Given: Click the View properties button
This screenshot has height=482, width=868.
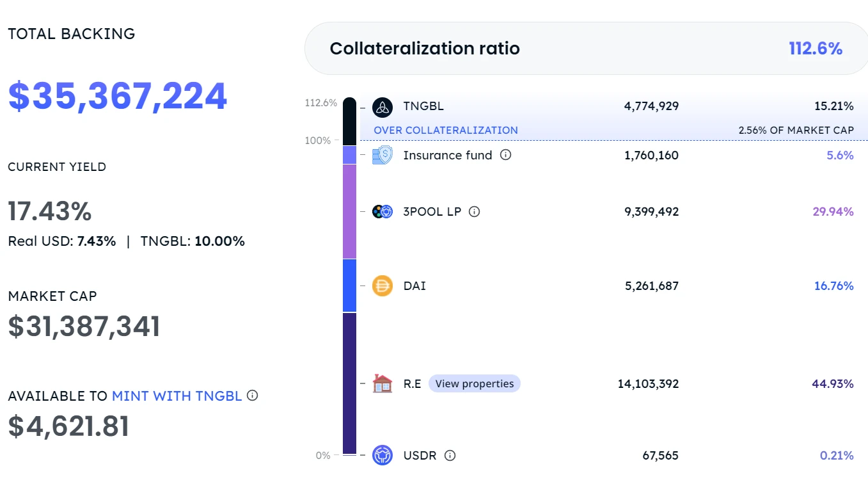Looking at the screenshot, I should (x=474, y=383).
